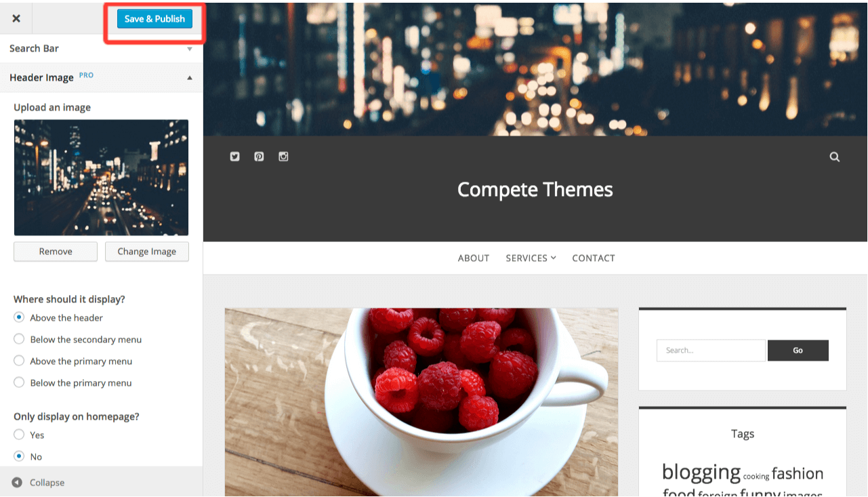Select "Above the header" display option
The image size is (868, 497).
pos(19,317)
